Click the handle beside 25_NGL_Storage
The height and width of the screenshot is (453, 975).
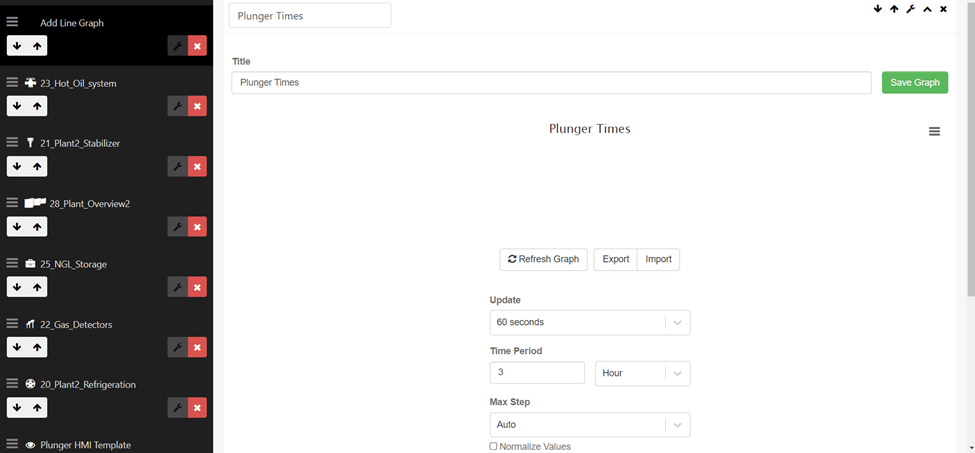point(12,263)
